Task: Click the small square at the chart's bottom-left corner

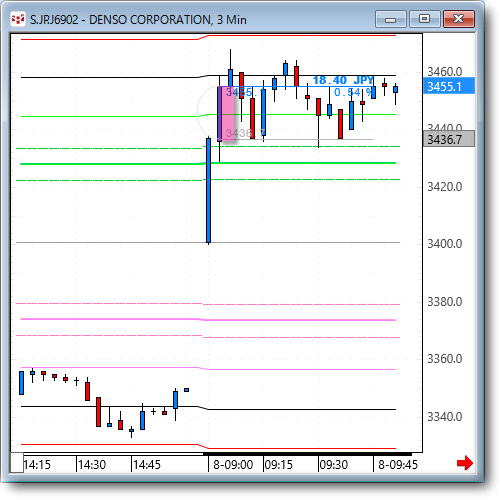Action: coord(17,462)
